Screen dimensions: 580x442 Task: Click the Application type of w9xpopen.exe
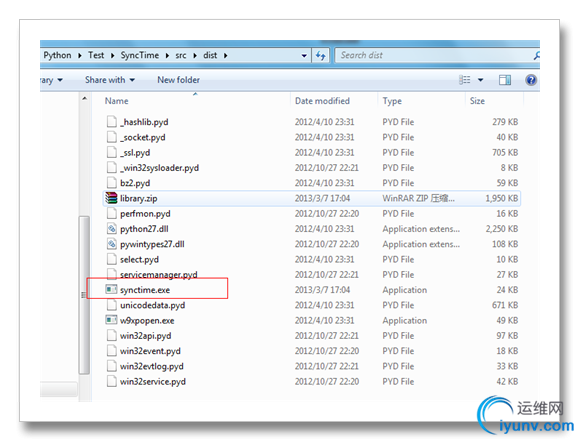(405, 321)
